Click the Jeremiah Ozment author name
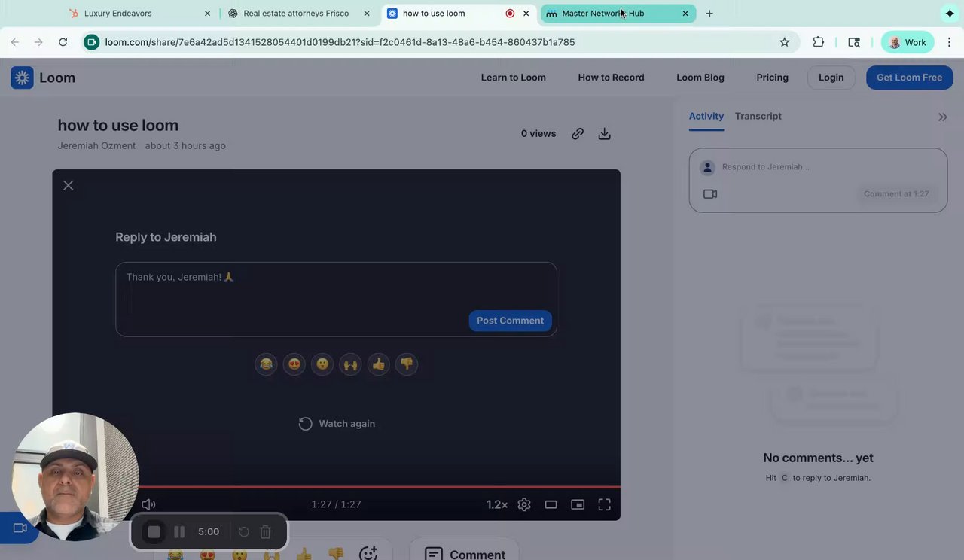Screen dimensions: 964x560 coord(96,145)
